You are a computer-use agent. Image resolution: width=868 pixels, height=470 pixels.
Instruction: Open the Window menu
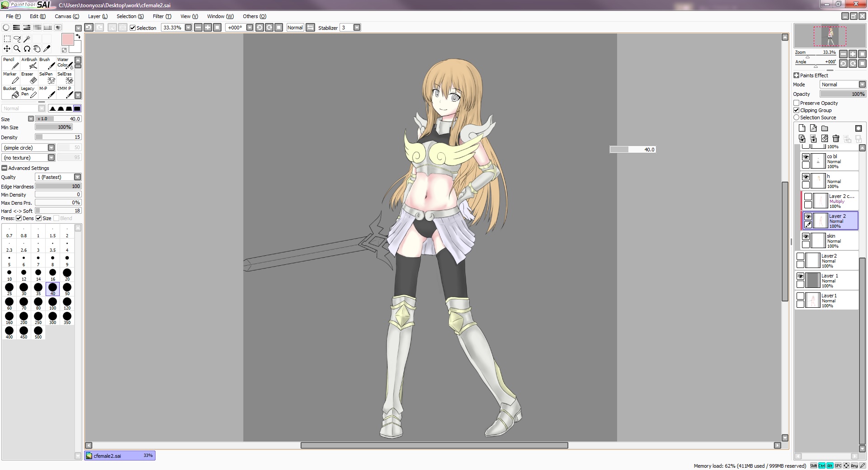[220, 16]
